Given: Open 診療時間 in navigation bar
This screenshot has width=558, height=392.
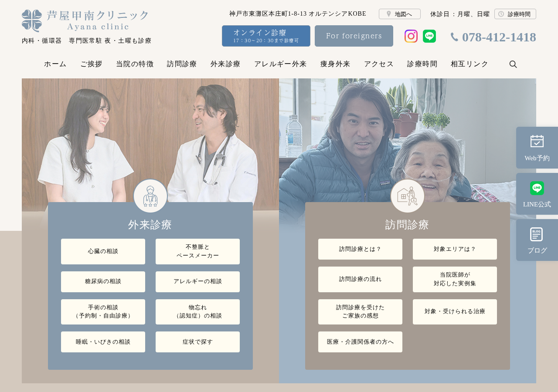Looking at the screenshot, I should coord(422,64).
